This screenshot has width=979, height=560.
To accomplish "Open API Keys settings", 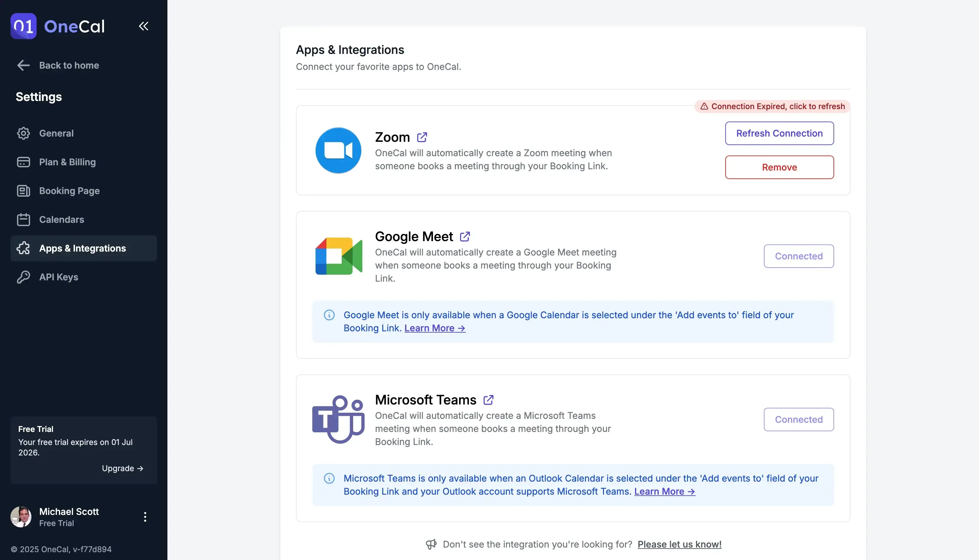I will tap(59, 277).
